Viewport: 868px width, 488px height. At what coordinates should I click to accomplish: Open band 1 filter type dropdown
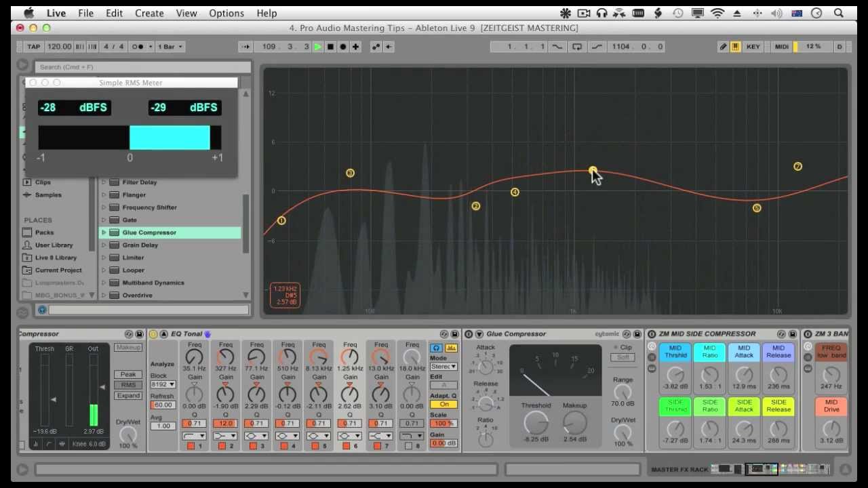coord(195,436)
